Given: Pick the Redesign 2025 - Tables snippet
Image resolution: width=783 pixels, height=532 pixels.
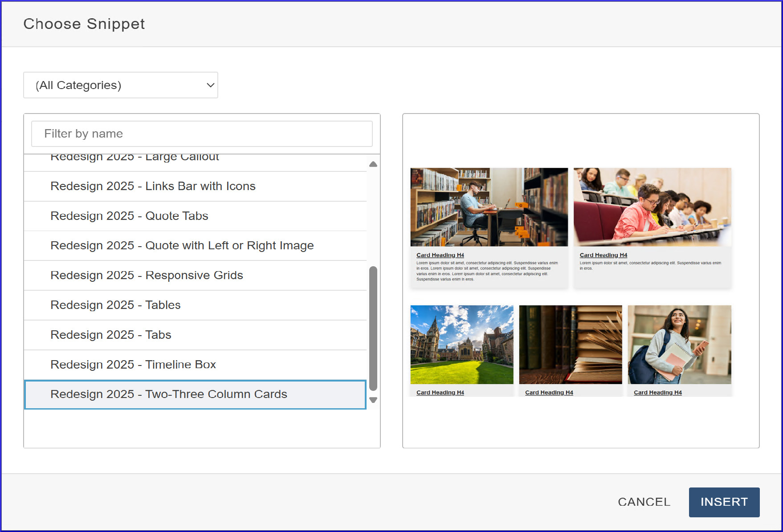Looking at the screenshot, I should 115,305.
